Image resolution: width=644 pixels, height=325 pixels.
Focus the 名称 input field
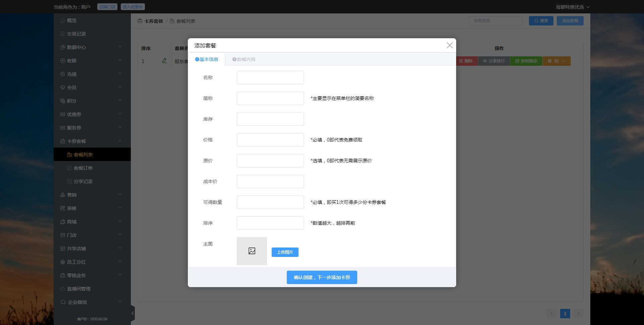coord(270,77)
